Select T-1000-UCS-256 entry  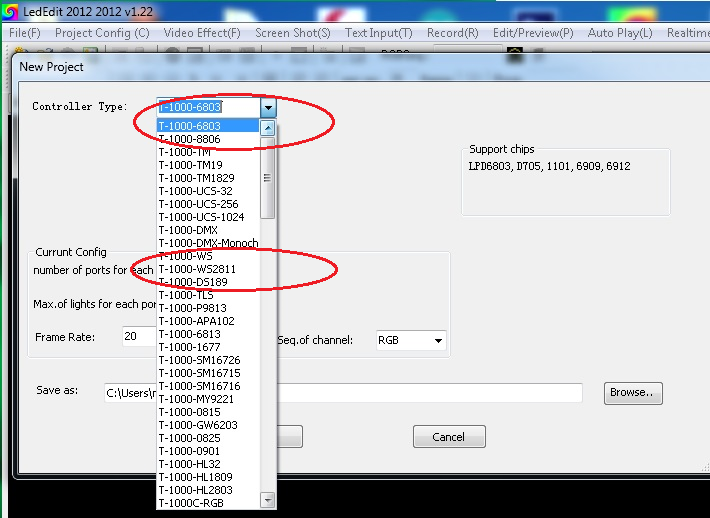pyautogui.click(x=208, y=204)
